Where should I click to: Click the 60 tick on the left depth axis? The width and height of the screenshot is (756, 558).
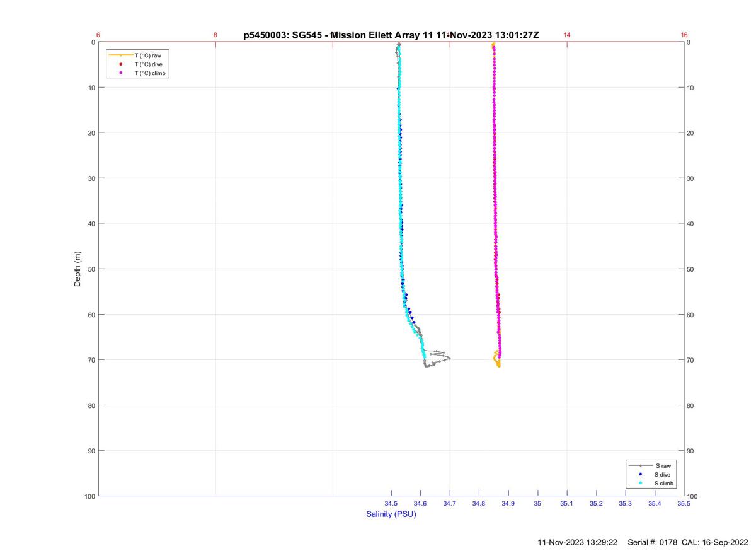pyautogui.click(x=91, y=315)
